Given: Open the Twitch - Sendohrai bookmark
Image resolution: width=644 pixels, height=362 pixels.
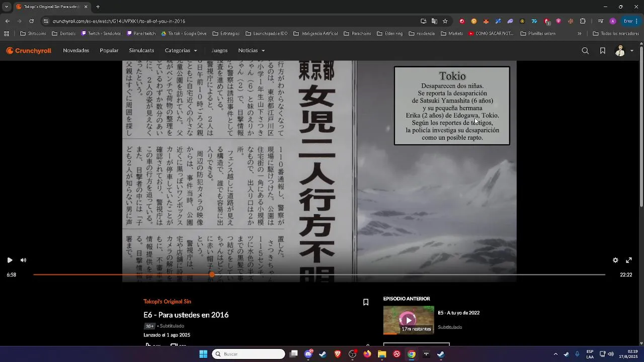Looking at the screenshot, I should pos(101,34).
